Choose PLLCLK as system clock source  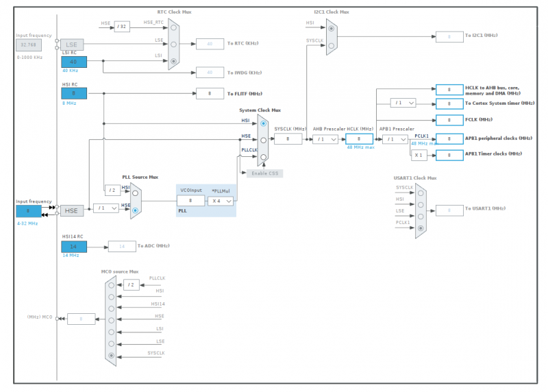[263, 157]
